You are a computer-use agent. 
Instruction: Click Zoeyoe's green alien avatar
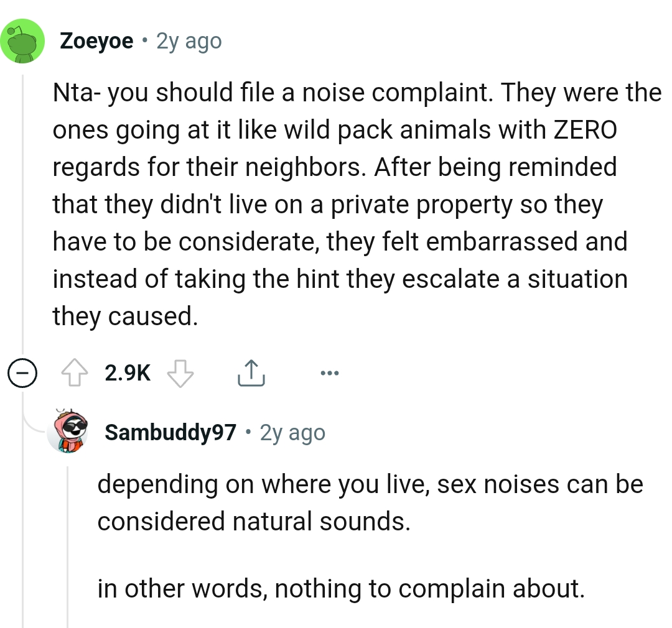(x=22, y=40)
